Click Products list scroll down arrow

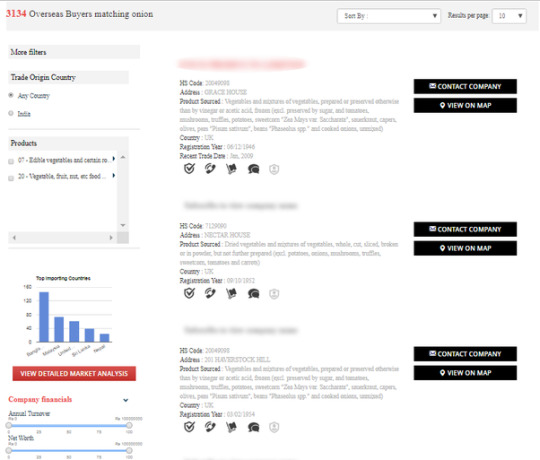tap(123, 225)
